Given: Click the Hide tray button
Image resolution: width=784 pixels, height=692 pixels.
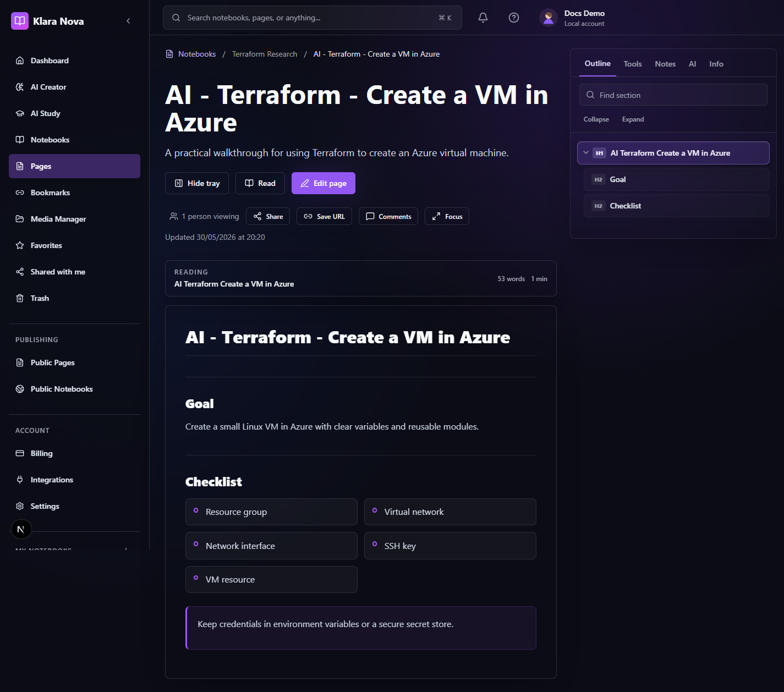Looking at the screenshot, I should [197, 183].
